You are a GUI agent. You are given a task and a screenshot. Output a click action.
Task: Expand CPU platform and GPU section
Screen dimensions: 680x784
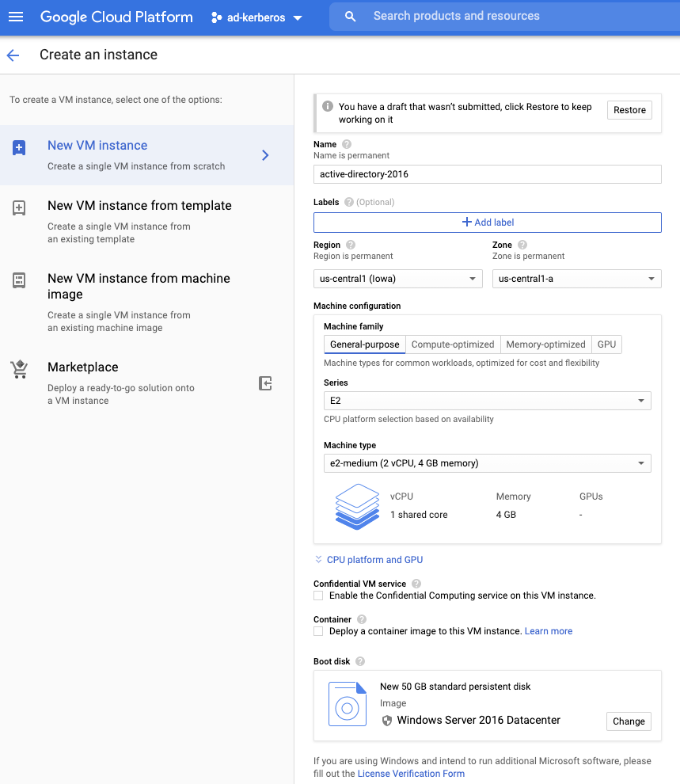pos(369,560)
